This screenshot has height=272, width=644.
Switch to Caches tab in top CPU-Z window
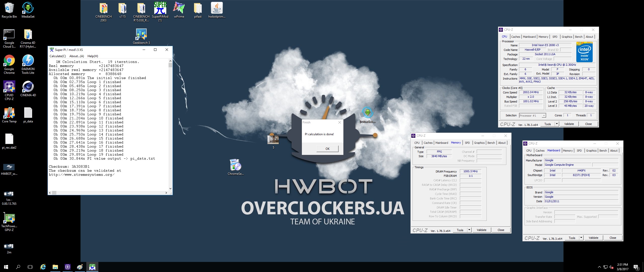click(515, 37)
